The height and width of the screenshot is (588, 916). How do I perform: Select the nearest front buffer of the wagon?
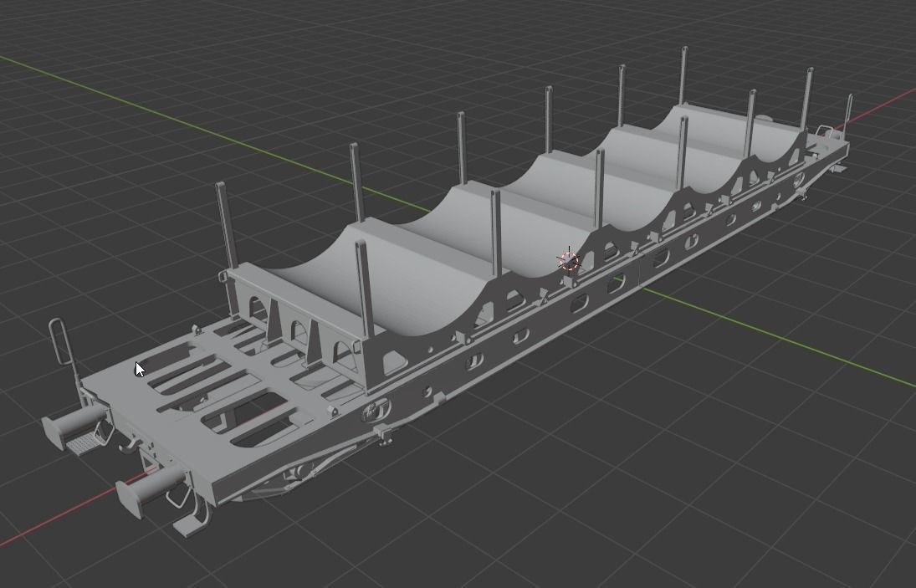pos(152,490)
